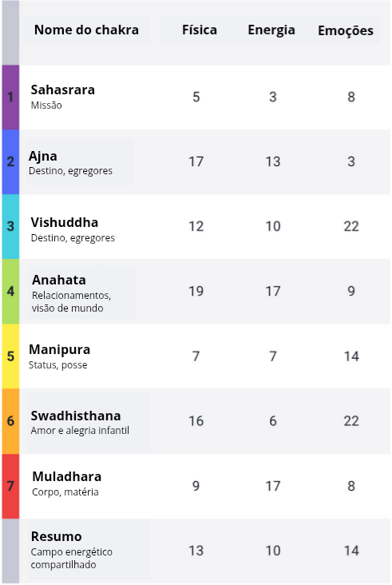Click the yellow strip numbered 5
The height and width of the screenshot is (585, 392).
[10, 356]
